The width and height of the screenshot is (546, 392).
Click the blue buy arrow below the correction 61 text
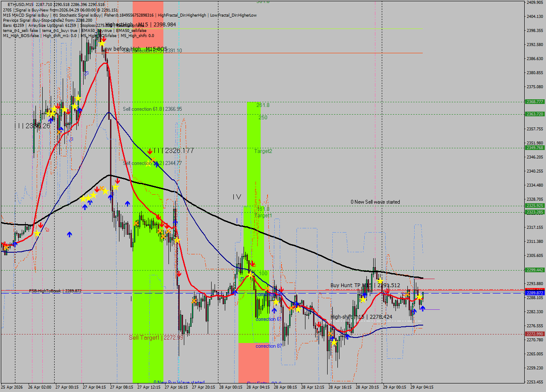[x=274, y=310]
